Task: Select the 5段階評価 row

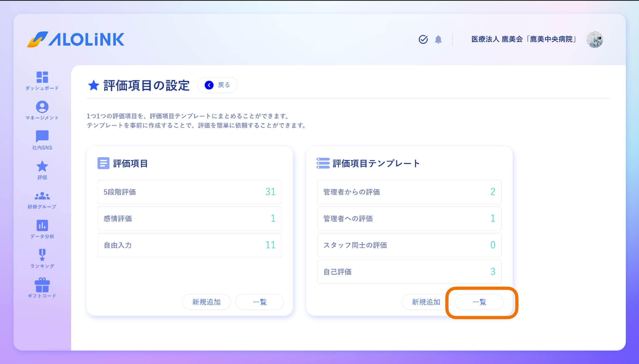Action: (x=189, y=192)
